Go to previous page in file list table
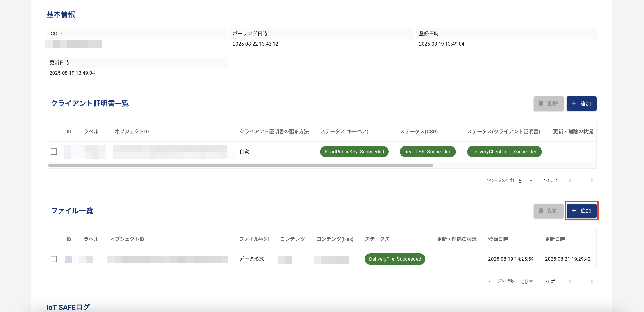 [570, 281]
